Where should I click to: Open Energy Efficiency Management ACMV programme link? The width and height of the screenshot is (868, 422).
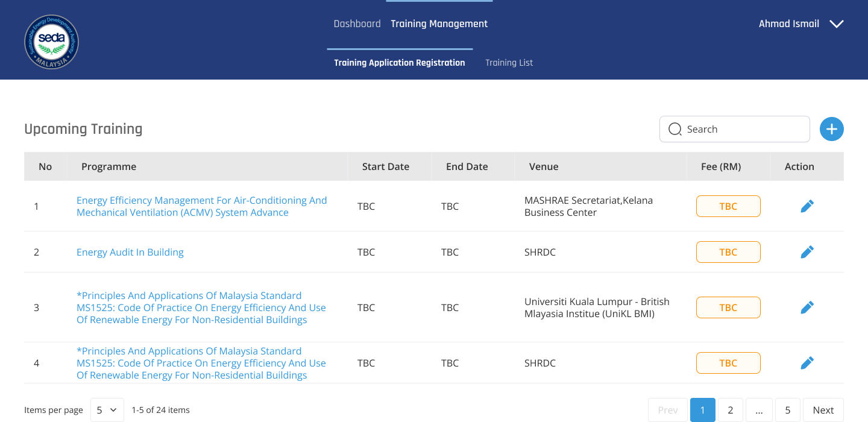click(202, 206)
